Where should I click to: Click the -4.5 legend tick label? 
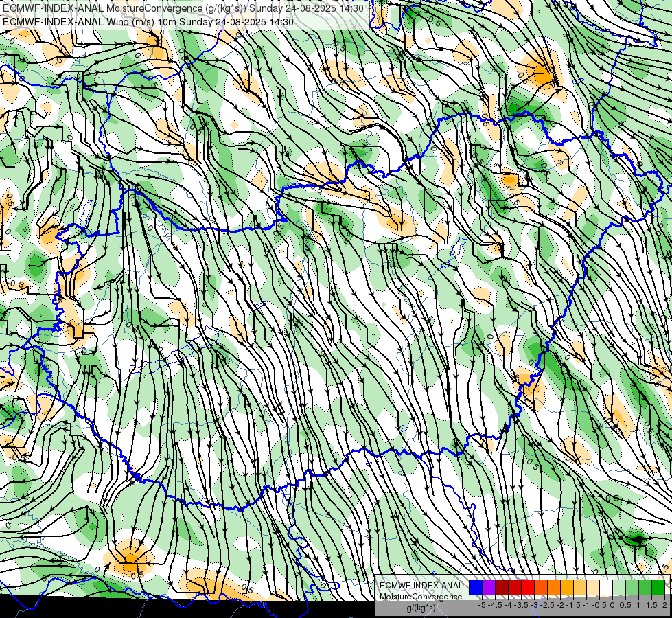tap(495, 605)
